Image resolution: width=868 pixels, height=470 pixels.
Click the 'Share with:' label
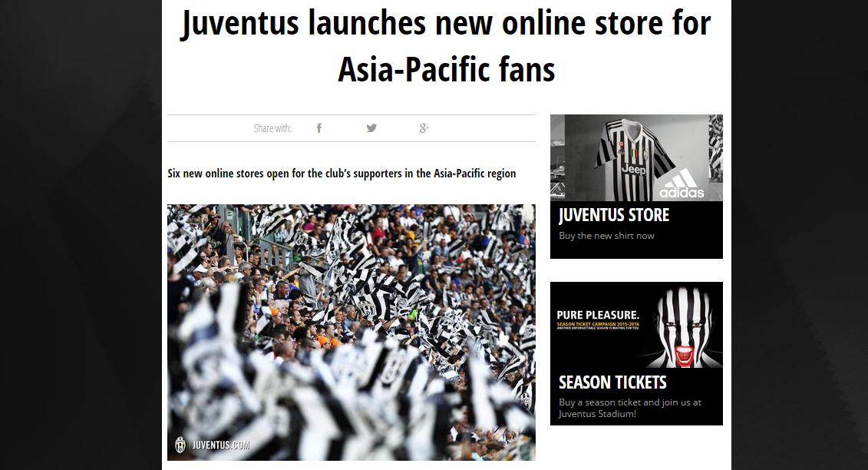[272, 128]
